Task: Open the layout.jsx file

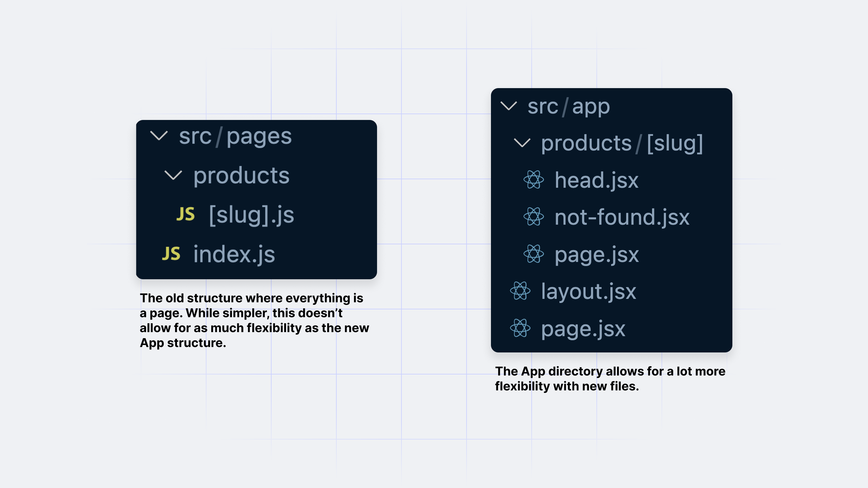Action: [x=588, y=291]
